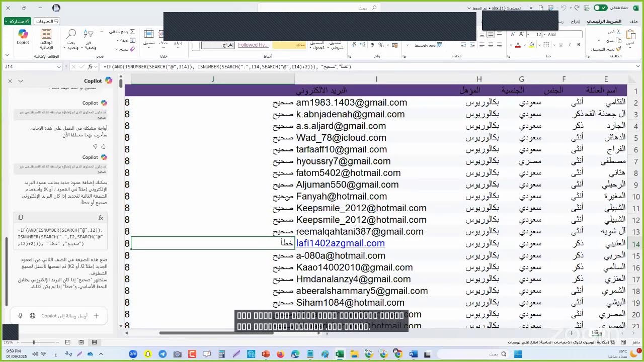The width and height of the screenshot is (644, 362).
Task: Click the fill color bucket icon
Action: point(531,45)
